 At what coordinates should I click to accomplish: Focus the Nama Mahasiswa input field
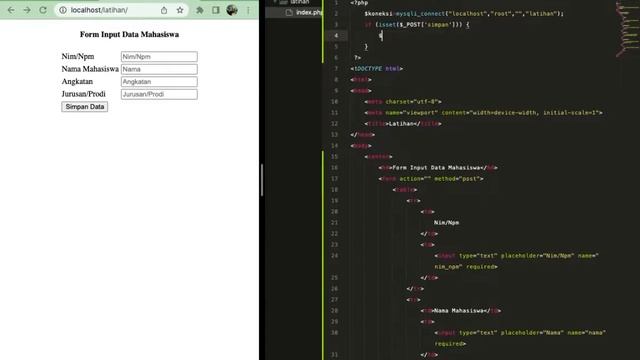tap(159, 69)
